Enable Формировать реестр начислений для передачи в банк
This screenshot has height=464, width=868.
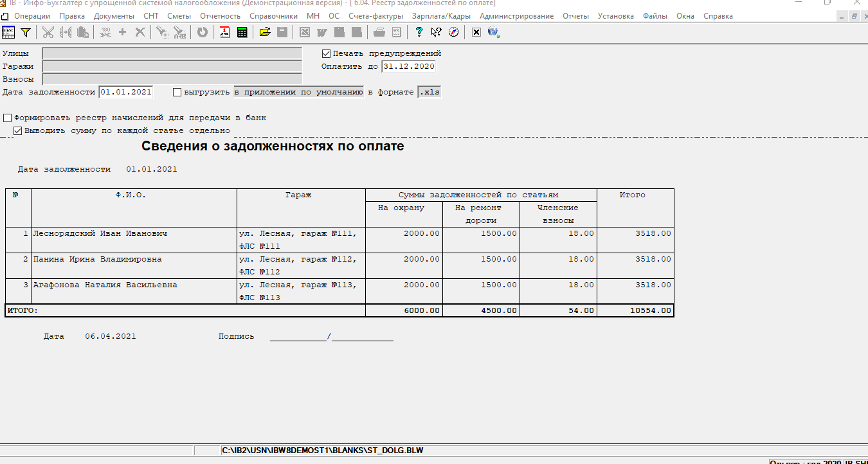pos(8,118)
